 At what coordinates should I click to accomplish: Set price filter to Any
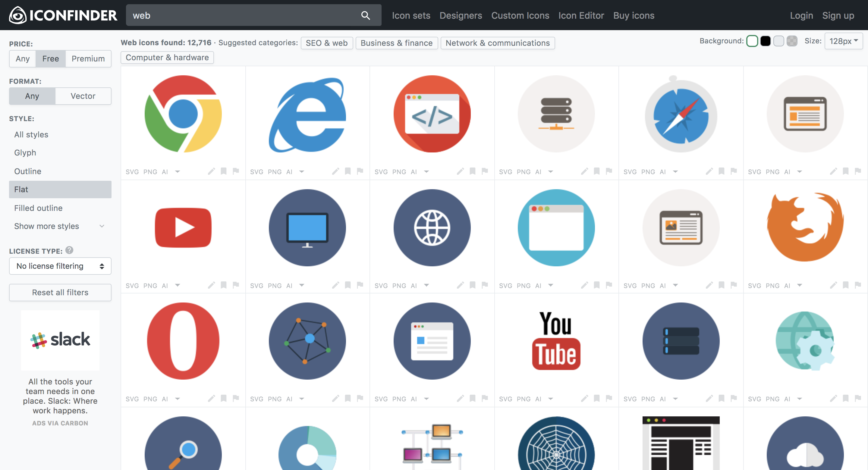[x=23, y=59]
